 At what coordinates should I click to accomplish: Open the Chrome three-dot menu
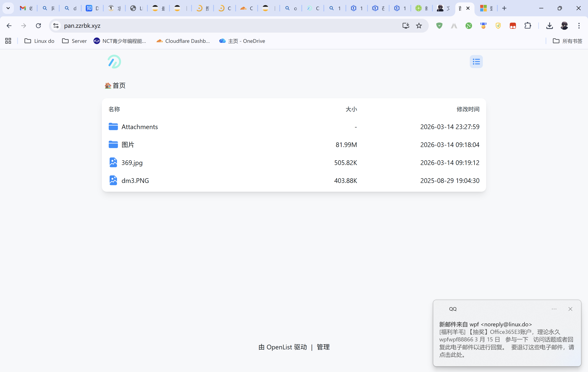click(x=579, y=26)
